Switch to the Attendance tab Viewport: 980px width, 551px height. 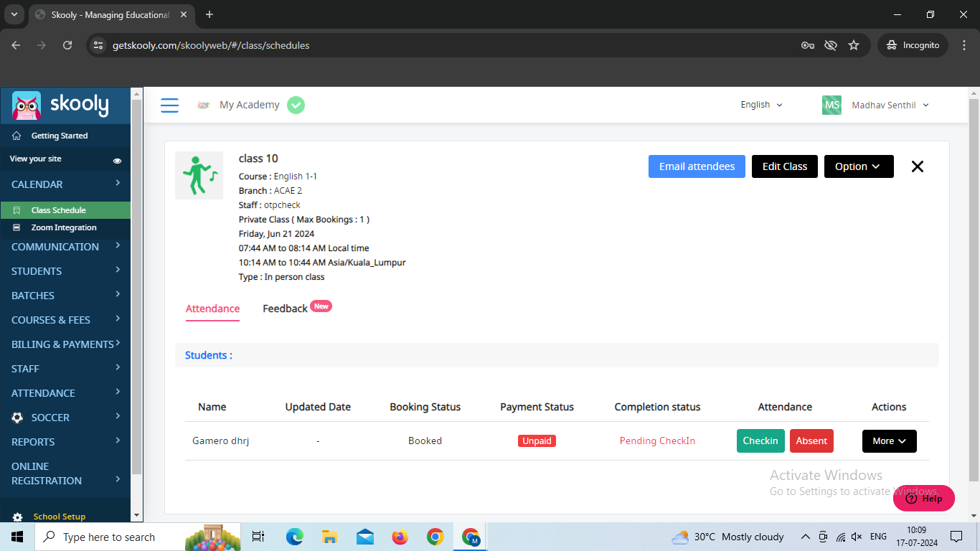[212, 309]
